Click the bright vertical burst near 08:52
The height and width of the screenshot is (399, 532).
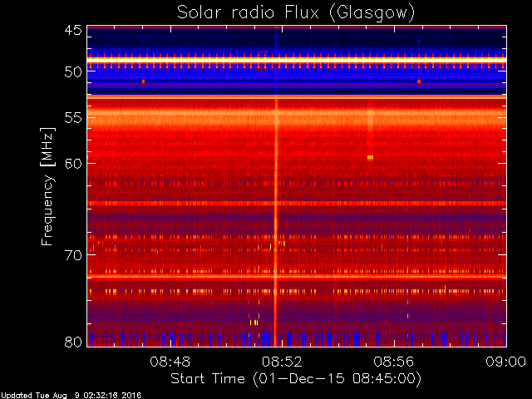pyautogui.click(x=275, y=222)
